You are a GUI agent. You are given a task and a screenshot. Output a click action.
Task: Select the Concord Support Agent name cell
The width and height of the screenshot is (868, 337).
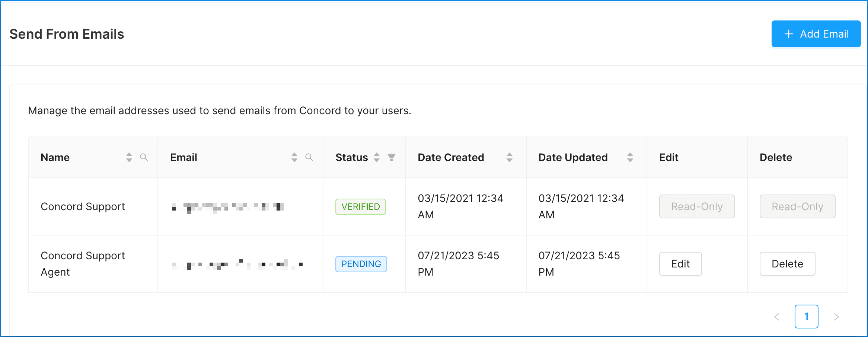point(83,264)
